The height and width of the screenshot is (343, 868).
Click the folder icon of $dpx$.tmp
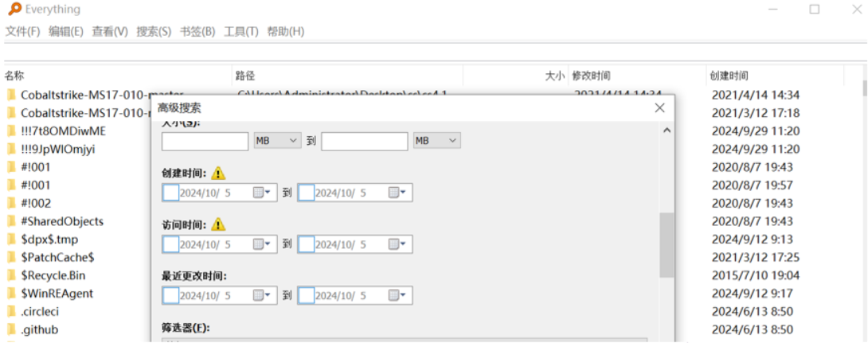(x=11, y=240)
